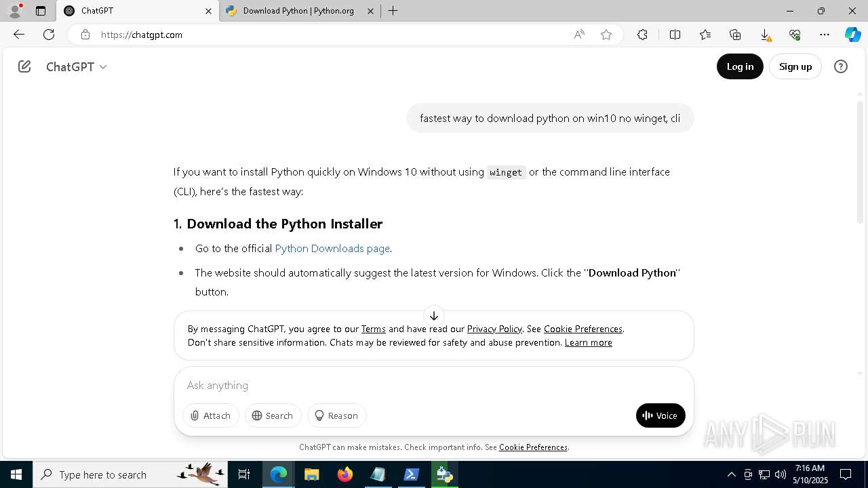Viewport: 868px width, 488px height.
Task: Open Settings and more menu
Action: click(825, 35)
